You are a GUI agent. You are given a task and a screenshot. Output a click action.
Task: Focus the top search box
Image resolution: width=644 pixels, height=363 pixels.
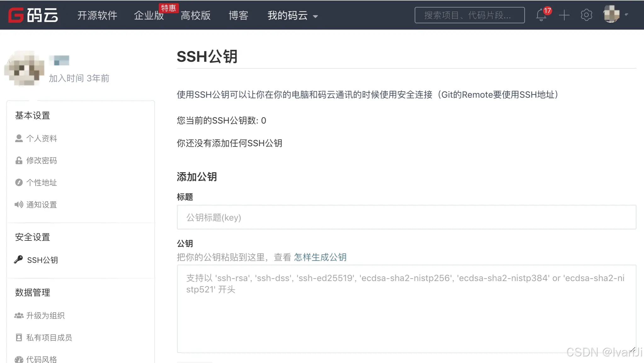[469, 15]
